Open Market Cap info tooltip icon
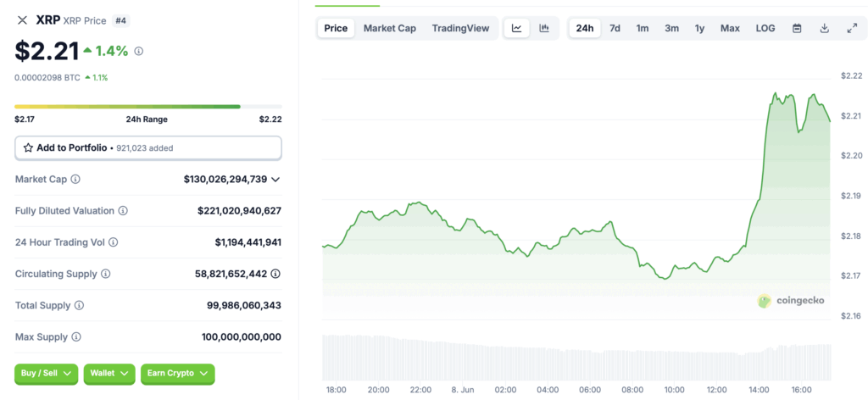868x400 pixels. pyautogui.click(x=75, y=180)
